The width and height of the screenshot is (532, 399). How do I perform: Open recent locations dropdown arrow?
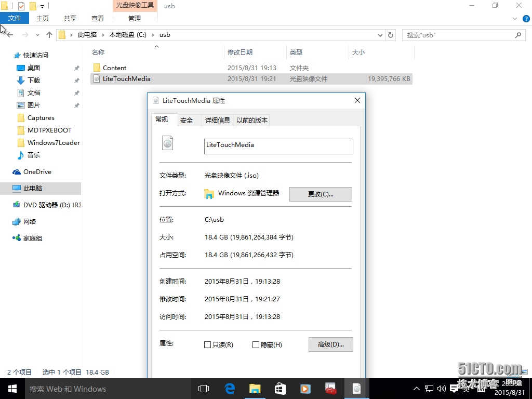[37, 35]
